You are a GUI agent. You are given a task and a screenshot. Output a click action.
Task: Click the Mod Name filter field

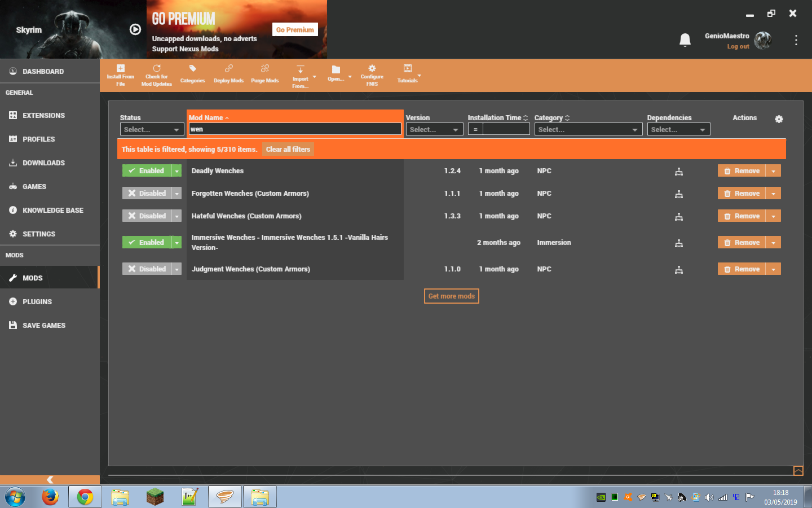point(295,129)
